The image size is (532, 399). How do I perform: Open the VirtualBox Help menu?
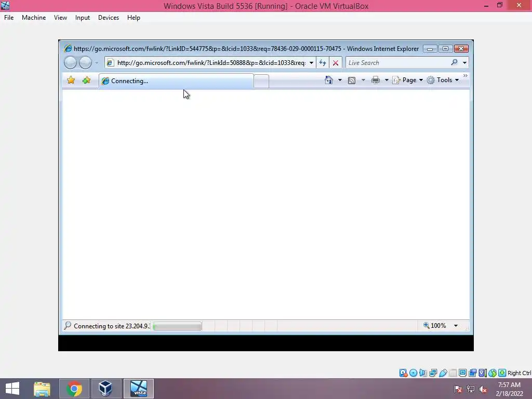(134, 18)
